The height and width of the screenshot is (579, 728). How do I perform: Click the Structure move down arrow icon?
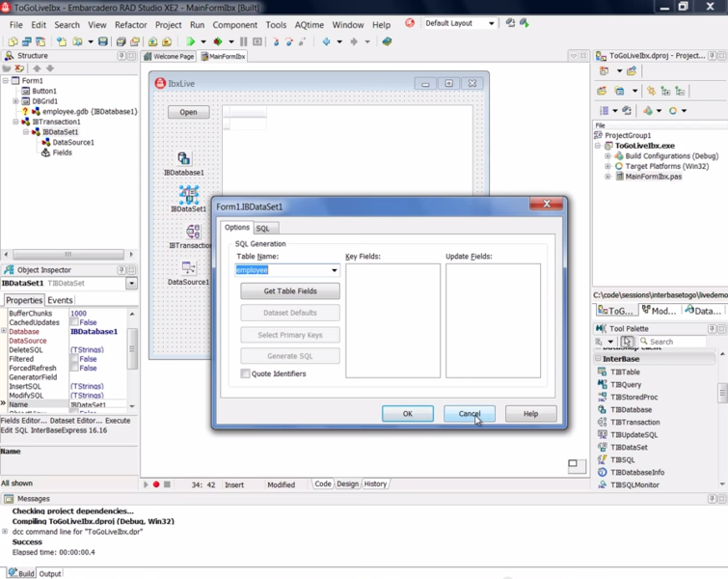pos(50,69)
